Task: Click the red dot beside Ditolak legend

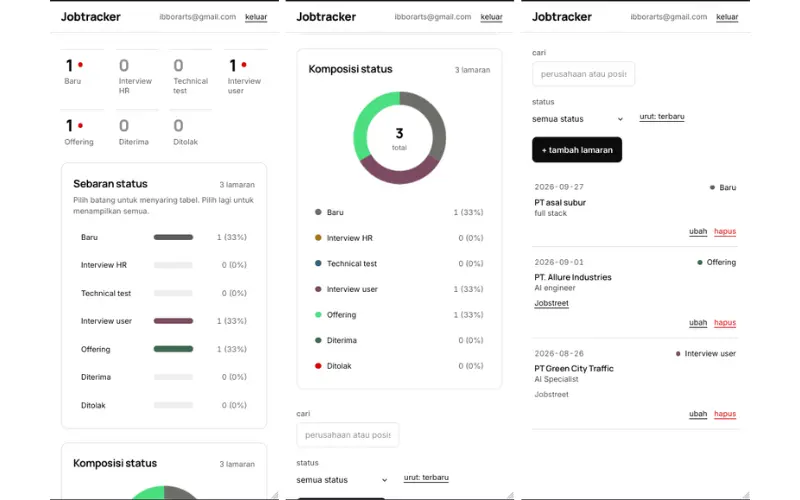Action: [x=318, y=366]
